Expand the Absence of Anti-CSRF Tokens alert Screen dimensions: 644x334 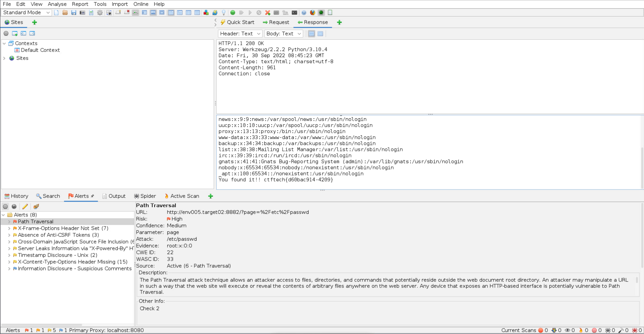(x=9, y=235)
